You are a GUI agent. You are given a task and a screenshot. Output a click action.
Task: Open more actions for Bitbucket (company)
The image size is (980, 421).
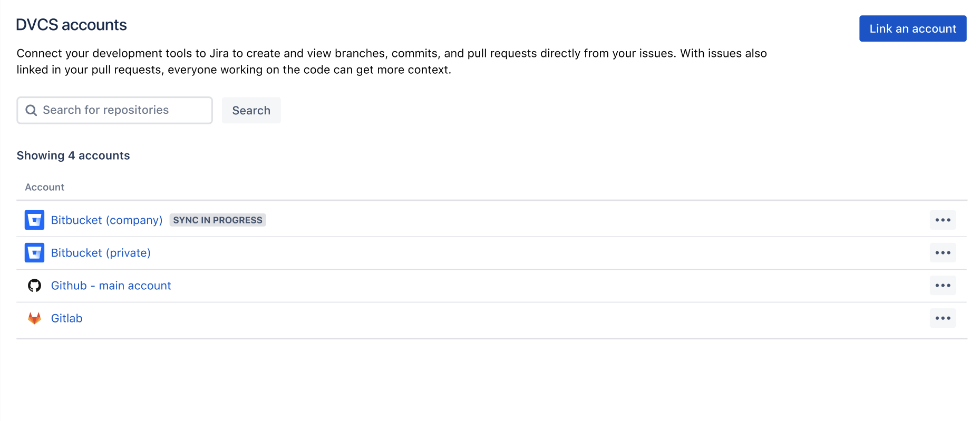[x=943, y=220]
